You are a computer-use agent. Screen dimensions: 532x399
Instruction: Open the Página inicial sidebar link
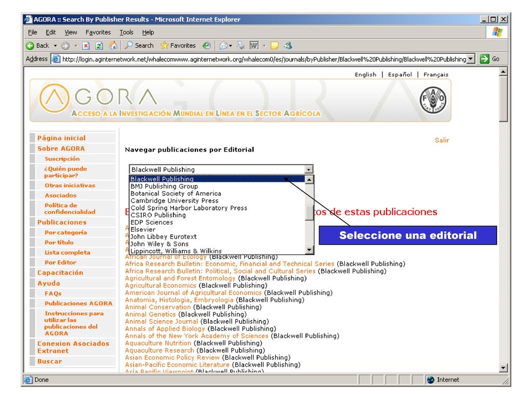(x=61, y=138)
